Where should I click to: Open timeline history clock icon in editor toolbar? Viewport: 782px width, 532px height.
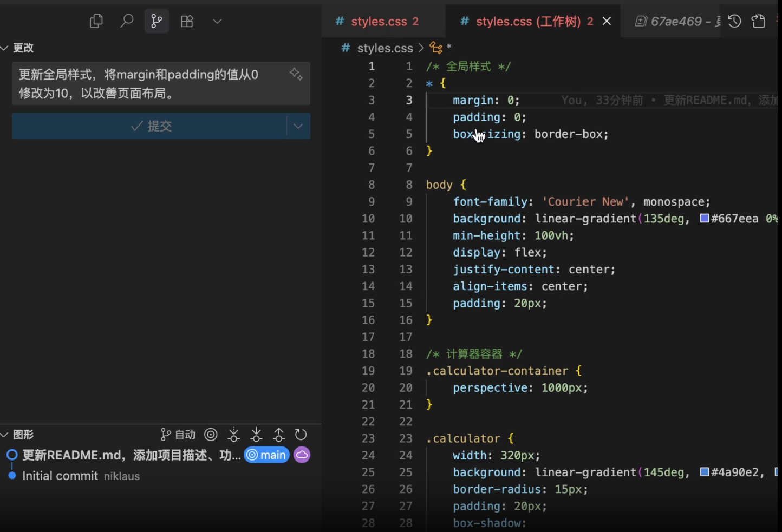[734, 21]
